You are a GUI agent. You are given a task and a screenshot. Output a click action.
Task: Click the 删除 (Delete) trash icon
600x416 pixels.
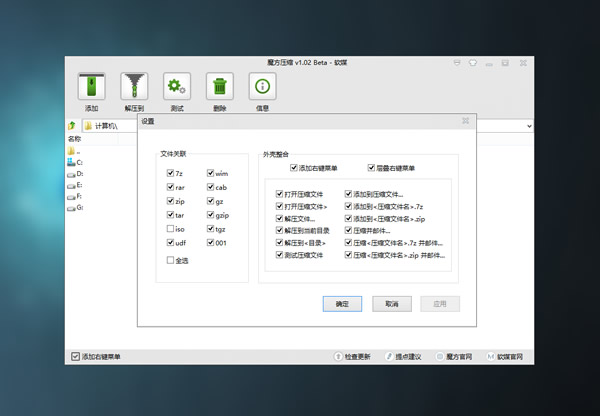tap(220, 86)
